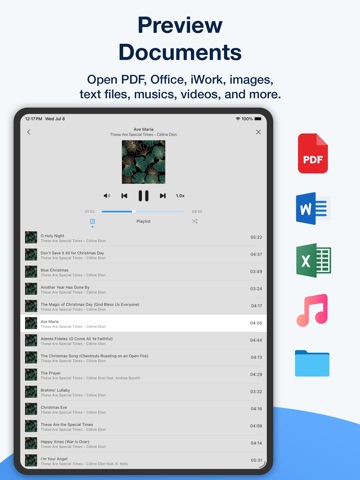Play These Are the Special Times
Screen dimensions: 360x480
pos(143,426)
